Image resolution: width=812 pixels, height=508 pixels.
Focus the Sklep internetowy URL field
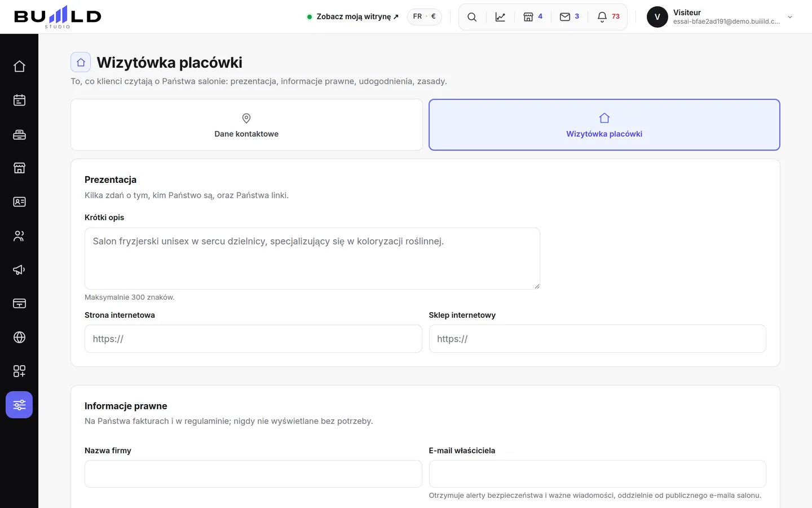(x=598, y=339)
